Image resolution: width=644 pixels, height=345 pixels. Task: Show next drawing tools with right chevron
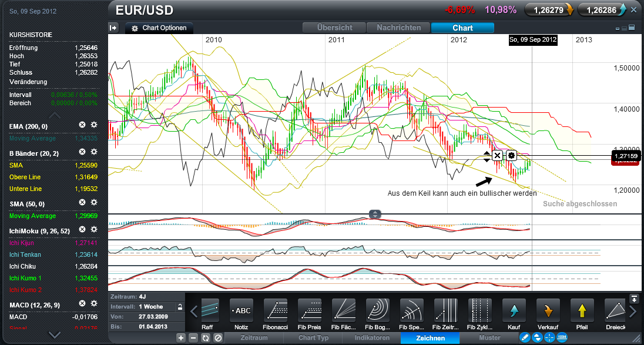point(632,312)
